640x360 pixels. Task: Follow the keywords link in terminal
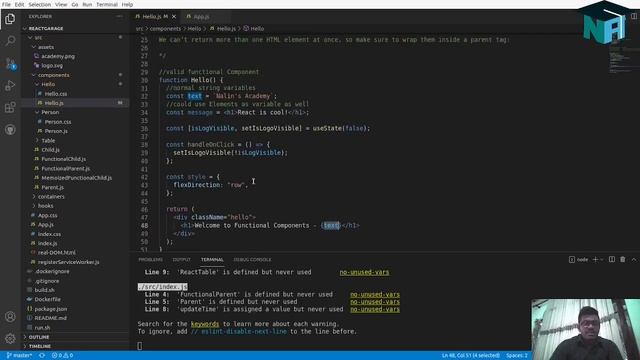205,324
